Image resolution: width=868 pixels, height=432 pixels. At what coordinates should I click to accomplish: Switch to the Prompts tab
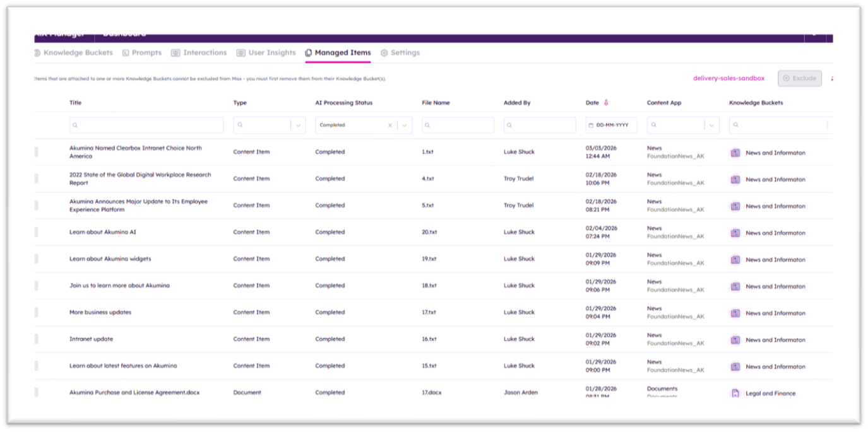coord(142,53)
